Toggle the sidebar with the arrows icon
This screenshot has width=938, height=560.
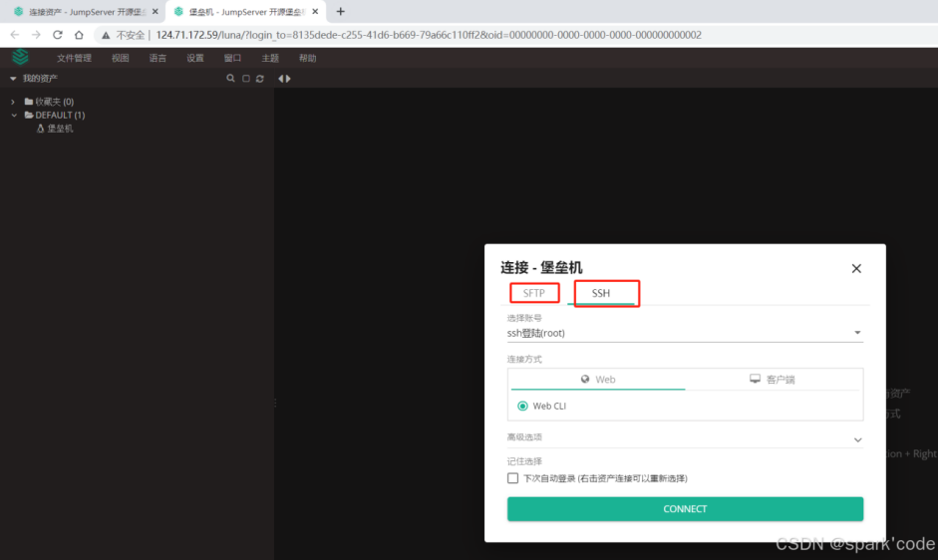[284, 79]
